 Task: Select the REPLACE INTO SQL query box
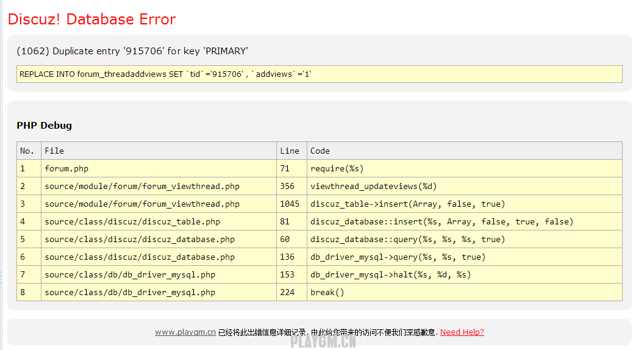click(x=319, y=74)
